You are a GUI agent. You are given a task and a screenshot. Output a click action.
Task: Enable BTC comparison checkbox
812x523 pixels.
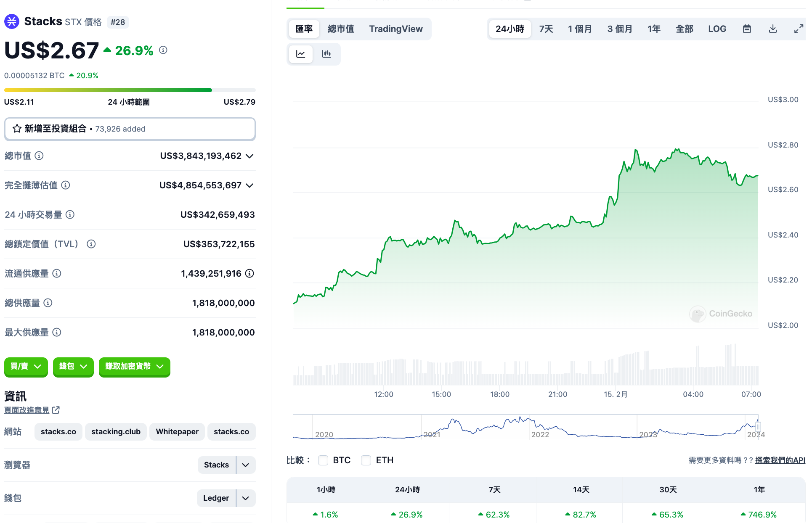point(323,460)
